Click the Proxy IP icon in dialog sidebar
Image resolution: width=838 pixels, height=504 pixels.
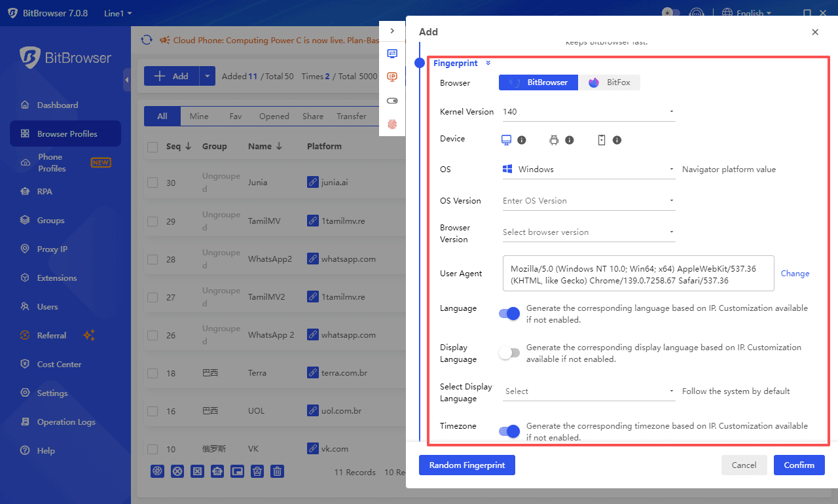392,77
